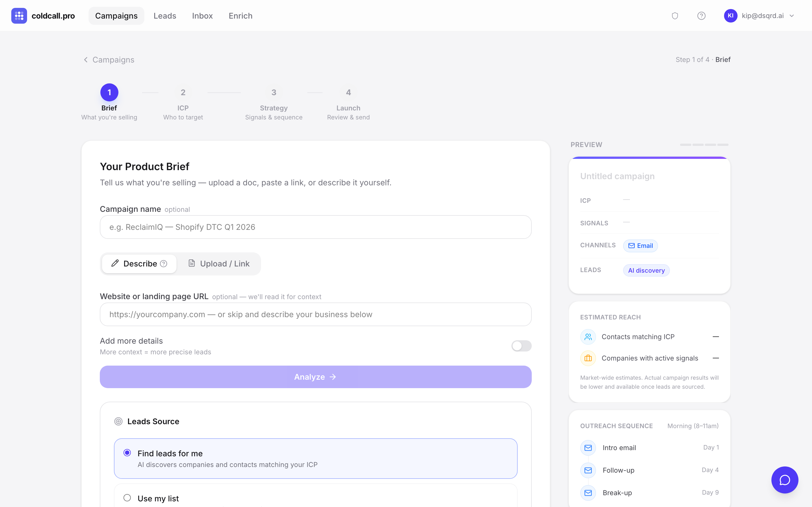Click the coldcall.pro logo icon
The image size is (812, 507).
19,16
